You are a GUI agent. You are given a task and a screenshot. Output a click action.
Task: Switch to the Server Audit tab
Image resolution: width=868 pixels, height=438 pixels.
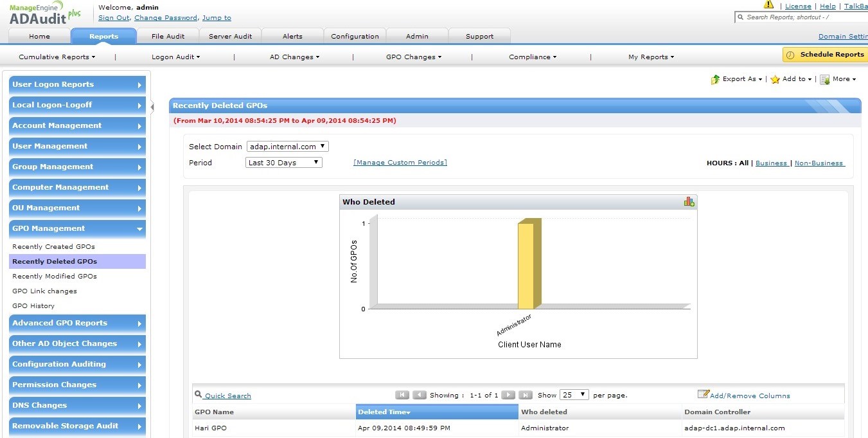pos(230,37)
